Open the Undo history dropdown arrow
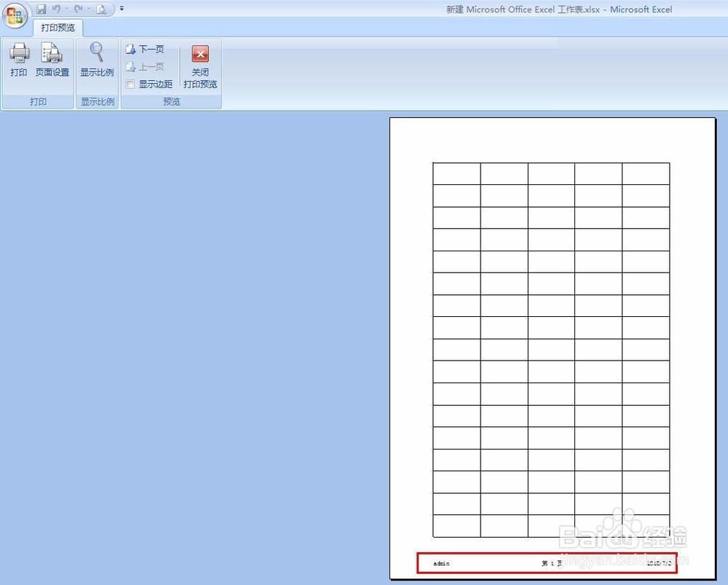The height and width of the screenshot is (585, 728). coord(66,9)
